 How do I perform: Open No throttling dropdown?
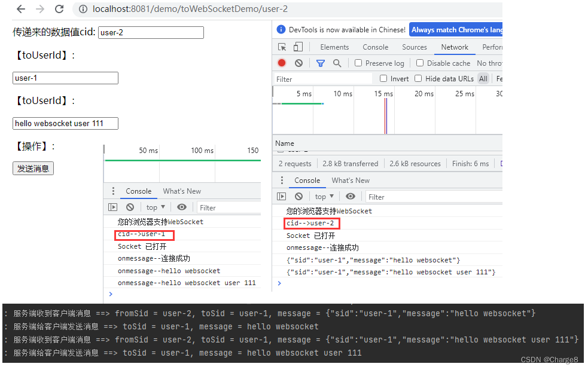pyautogui.click(x=489, y=63)
